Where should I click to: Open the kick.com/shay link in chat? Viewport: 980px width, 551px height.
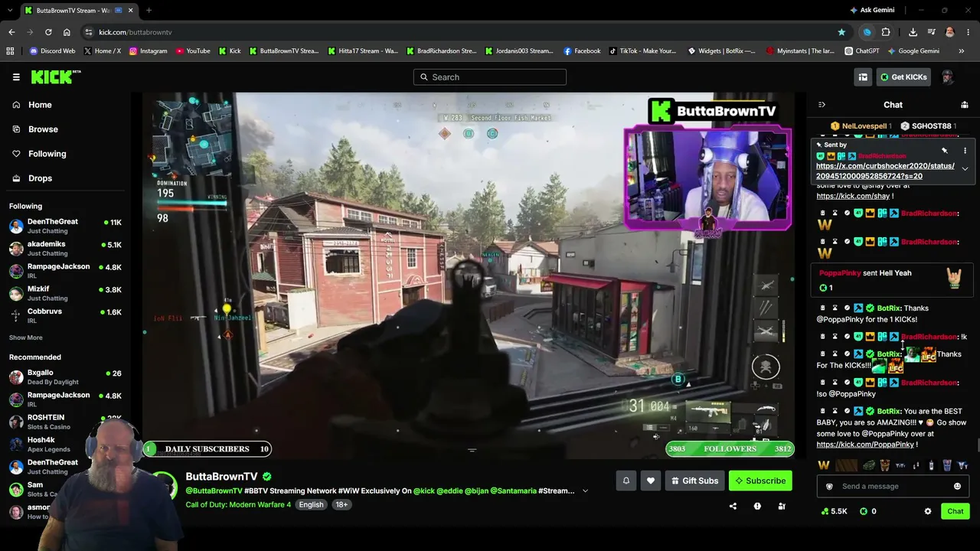pyautogui.click(x=853, y=196)
